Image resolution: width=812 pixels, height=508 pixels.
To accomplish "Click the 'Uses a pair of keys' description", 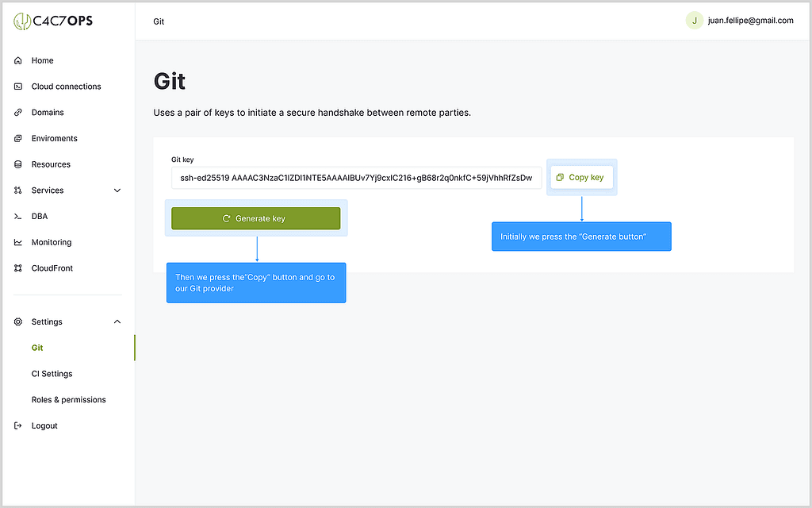I will pos(312,113).
